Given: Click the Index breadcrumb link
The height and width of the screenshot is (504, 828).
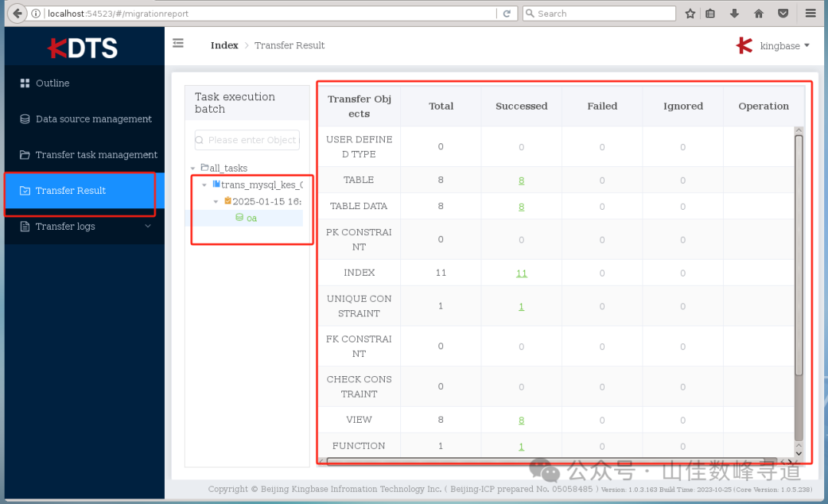Looking at the screenshot, I should [225, 45].
